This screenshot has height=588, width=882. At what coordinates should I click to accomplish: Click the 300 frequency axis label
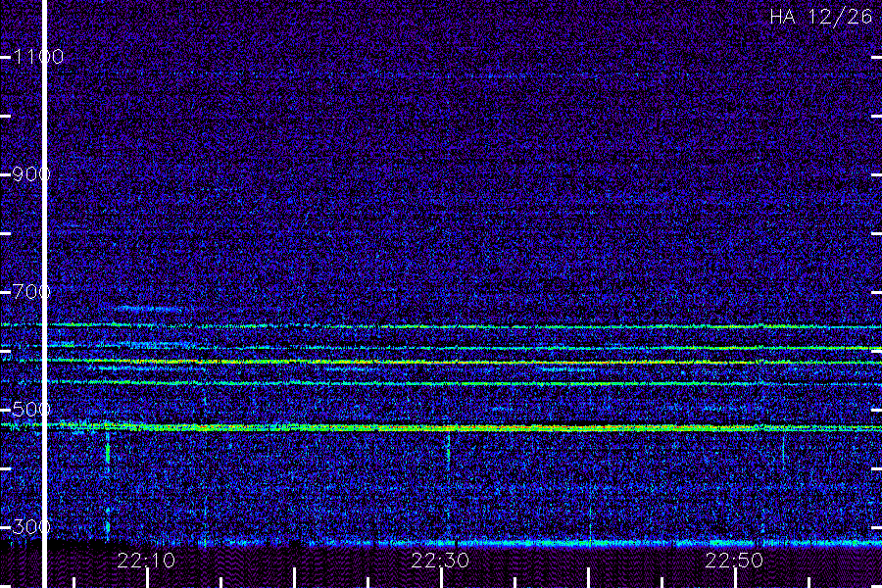pyautogui.click(x=31, y=526)
